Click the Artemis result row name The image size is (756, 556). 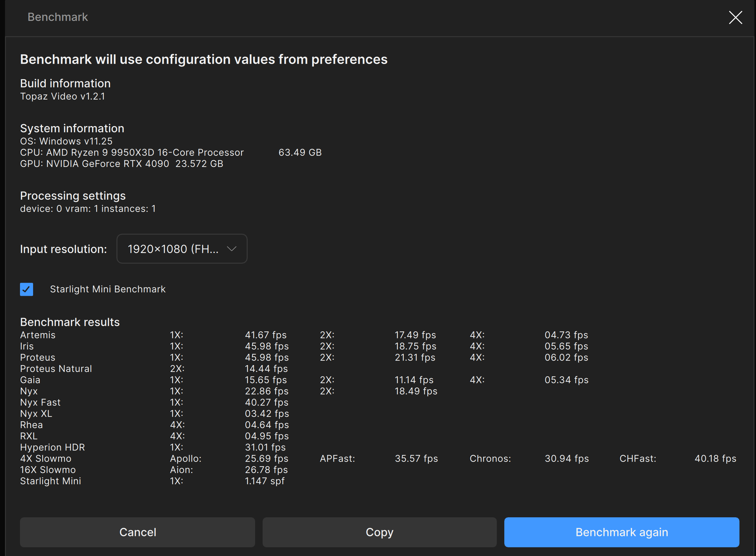tap(38, 335)
